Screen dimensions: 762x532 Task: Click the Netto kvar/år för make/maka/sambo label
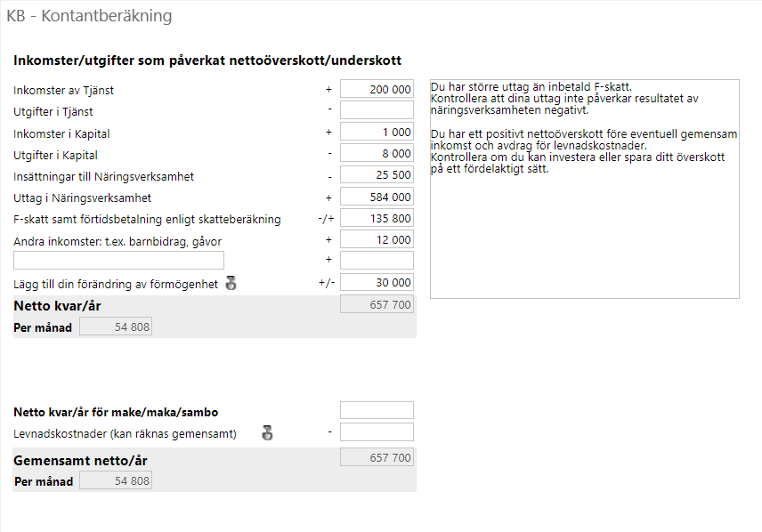(x=116, y=413)
